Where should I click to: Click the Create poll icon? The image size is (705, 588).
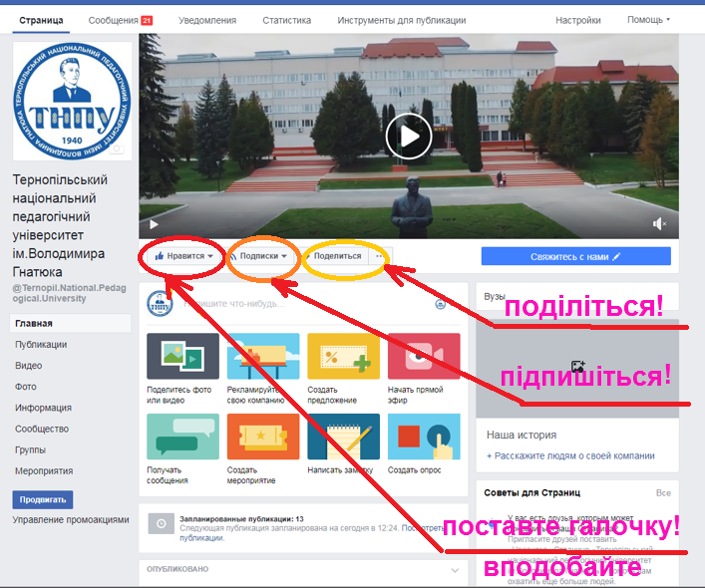(x=424, y=437)
